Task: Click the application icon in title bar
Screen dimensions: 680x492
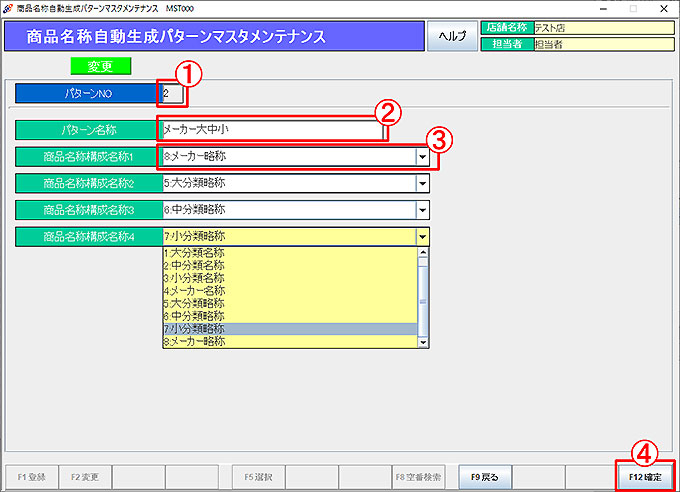Action: (8, 8)
